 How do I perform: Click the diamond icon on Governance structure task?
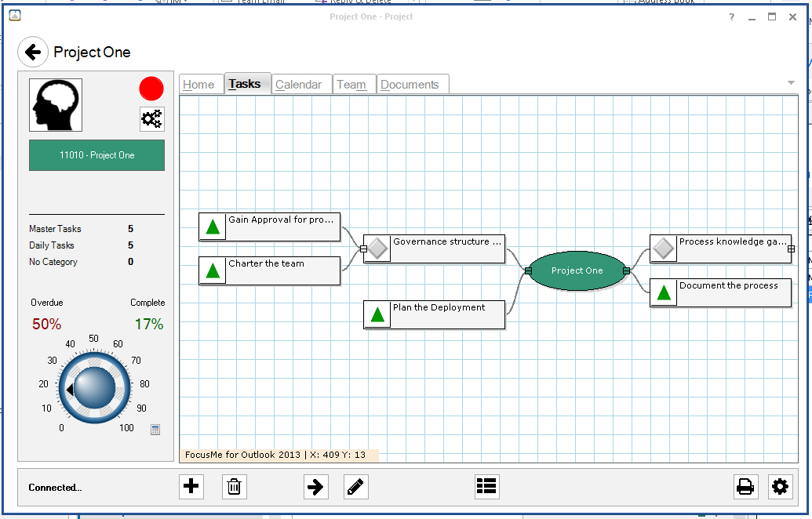377,249
